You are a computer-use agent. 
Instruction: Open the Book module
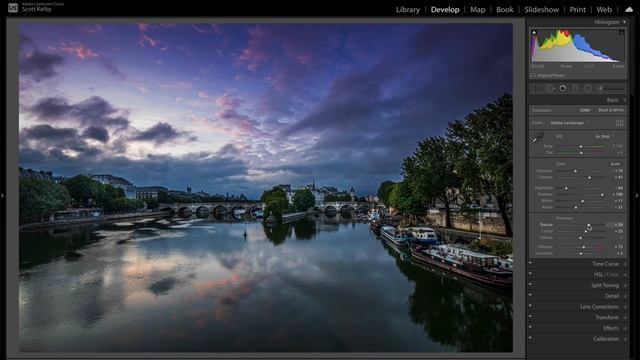point(504,9)
